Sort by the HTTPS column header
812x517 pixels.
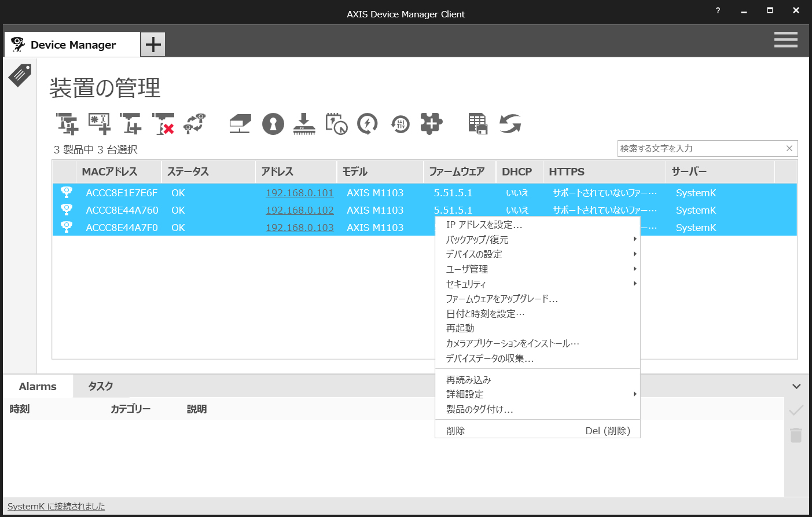point(604,171)
